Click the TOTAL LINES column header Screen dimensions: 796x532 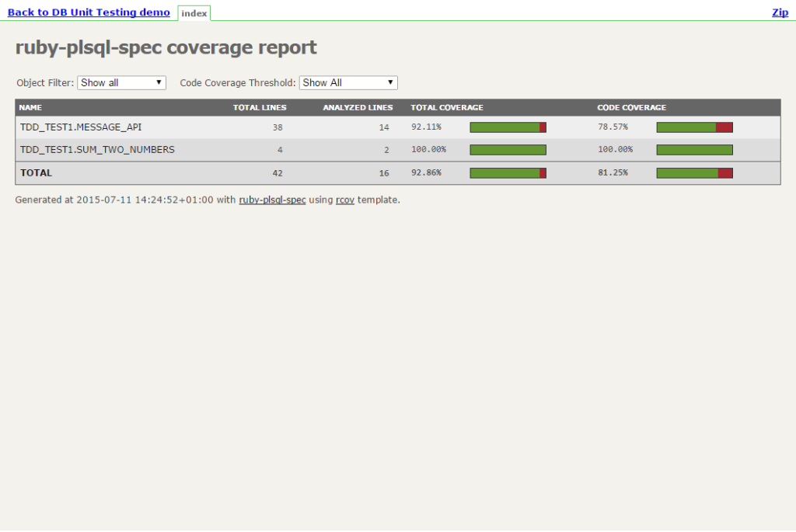tap(260, 107)
